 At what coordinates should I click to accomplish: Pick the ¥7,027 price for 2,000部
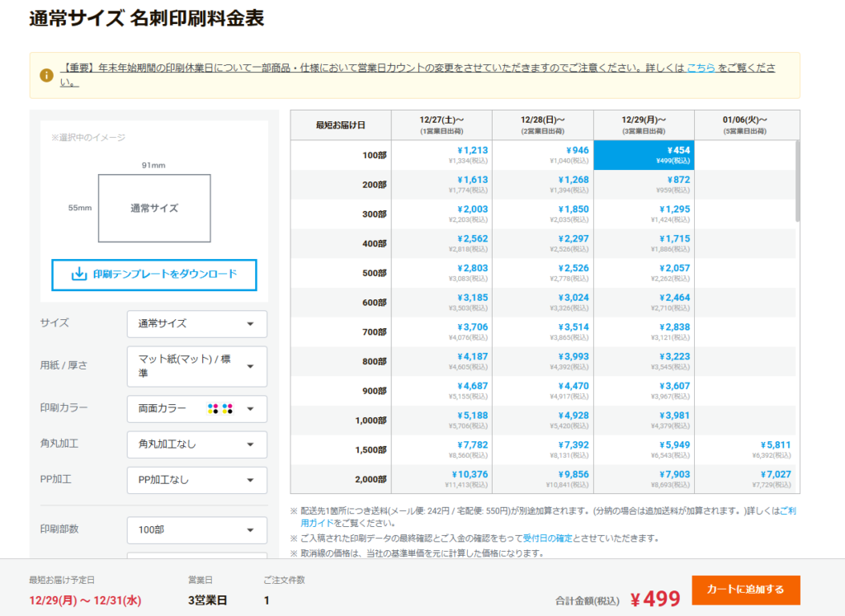pyautogui.click(x=775, y=474)
